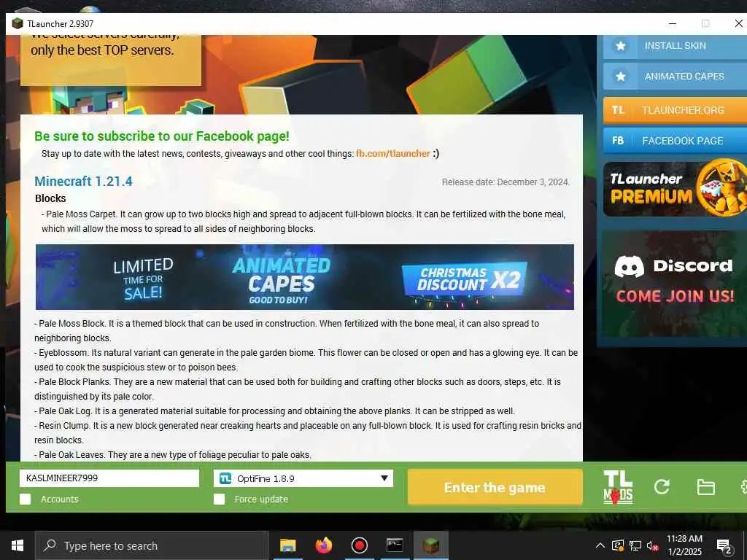Click the Facebook subscribe heading text
747x560 pixels.
(161, 136)
